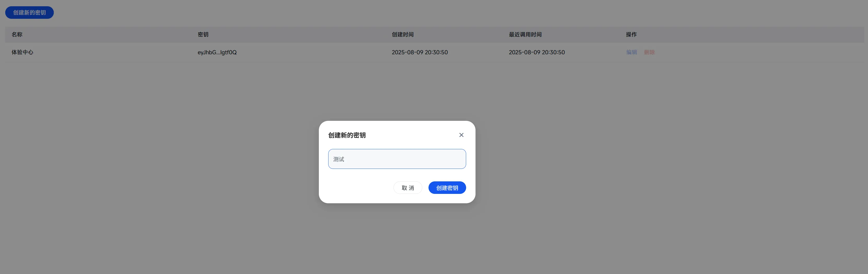Click the 测试 placeholder text area
Image resolution: width=868 pixels, height=274 pixels.
pyautogui.click(x=339, y=159)
